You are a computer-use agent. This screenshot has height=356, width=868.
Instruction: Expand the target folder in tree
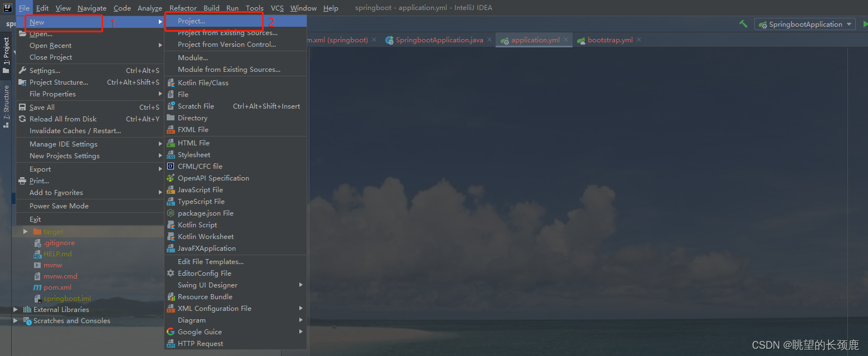tap(26, 231)
